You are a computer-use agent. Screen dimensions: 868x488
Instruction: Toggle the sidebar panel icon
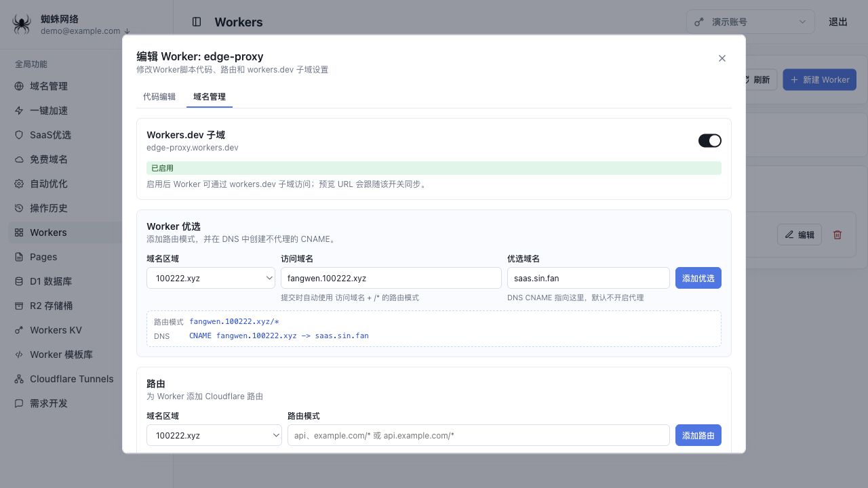point(197,22)
